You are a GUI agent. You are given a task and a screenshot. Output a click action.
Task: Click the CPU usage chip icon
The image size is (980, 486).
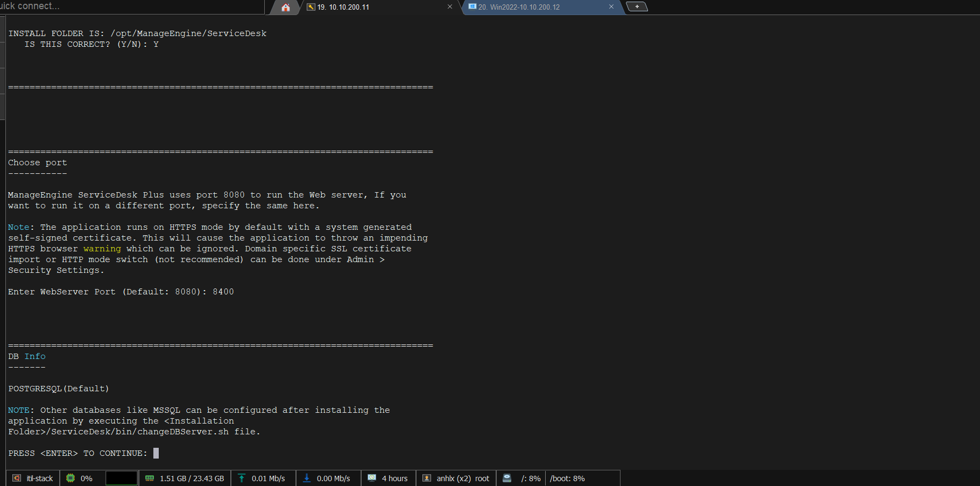70,478
